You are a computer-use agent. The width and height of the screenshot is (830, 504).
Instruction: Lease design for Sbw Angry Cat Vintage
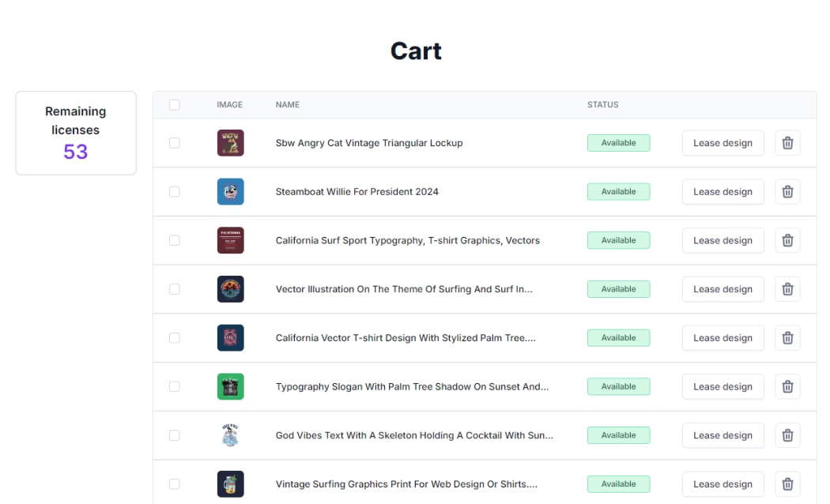722,143
